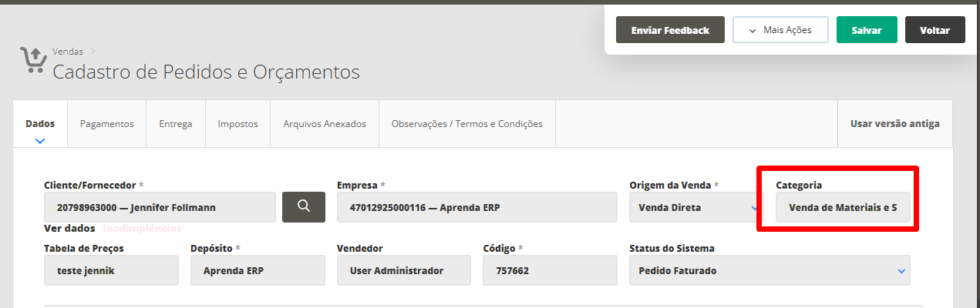Open the Mais Ações dropdown

(x=780, y=30)
